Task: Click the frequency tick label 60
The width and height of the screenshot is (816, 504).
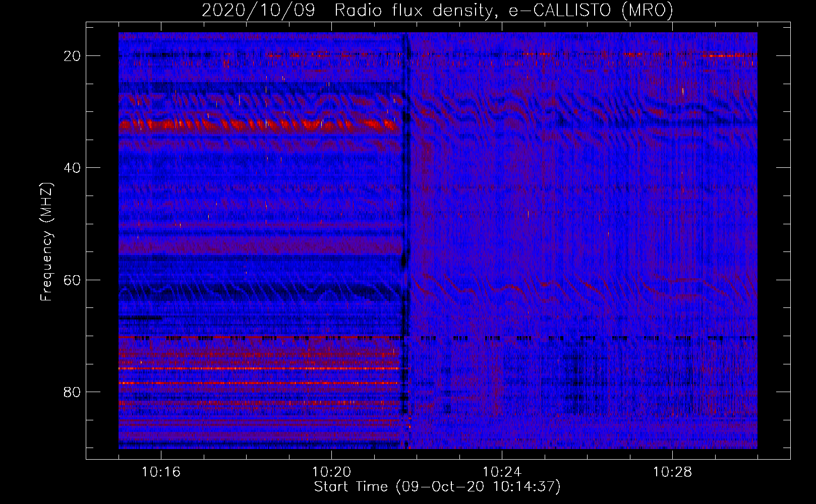Action: tap(73, 280)
